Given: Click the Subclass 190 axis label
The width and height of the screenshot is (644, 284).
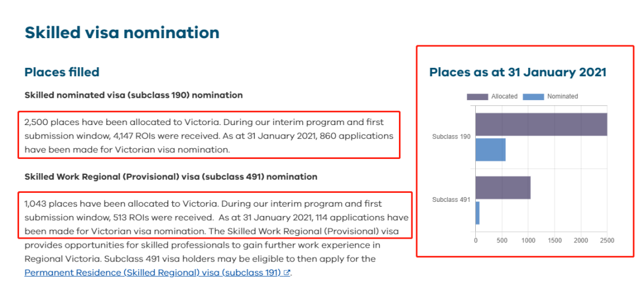Looking at the screenshot, I should click(x=451, y=137).
